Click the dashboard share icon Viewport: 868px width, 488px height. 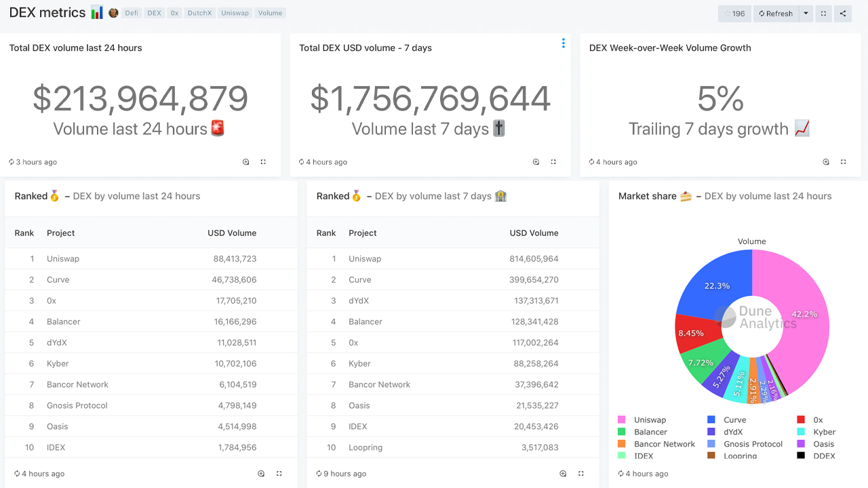point(843,14)
